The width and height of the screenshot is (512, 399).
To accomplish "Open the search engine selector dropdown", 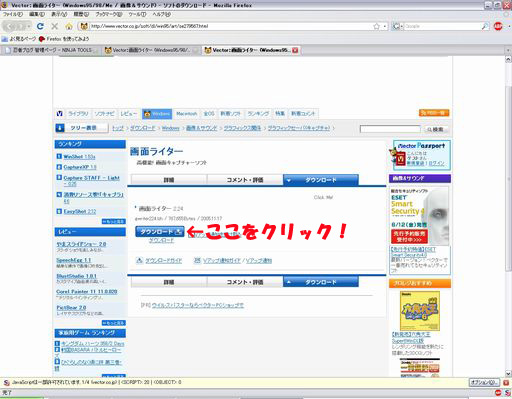I will pyautogui.click(x=397, y=26).
